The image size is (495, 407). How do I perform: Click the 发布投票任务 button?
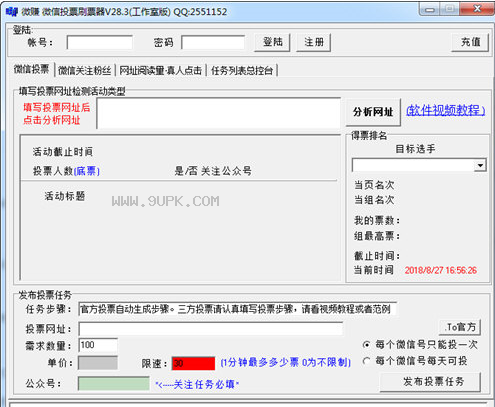pos(430,382)
